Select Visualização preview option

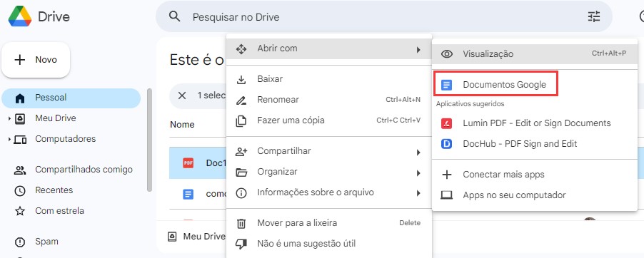pos(535,54)
